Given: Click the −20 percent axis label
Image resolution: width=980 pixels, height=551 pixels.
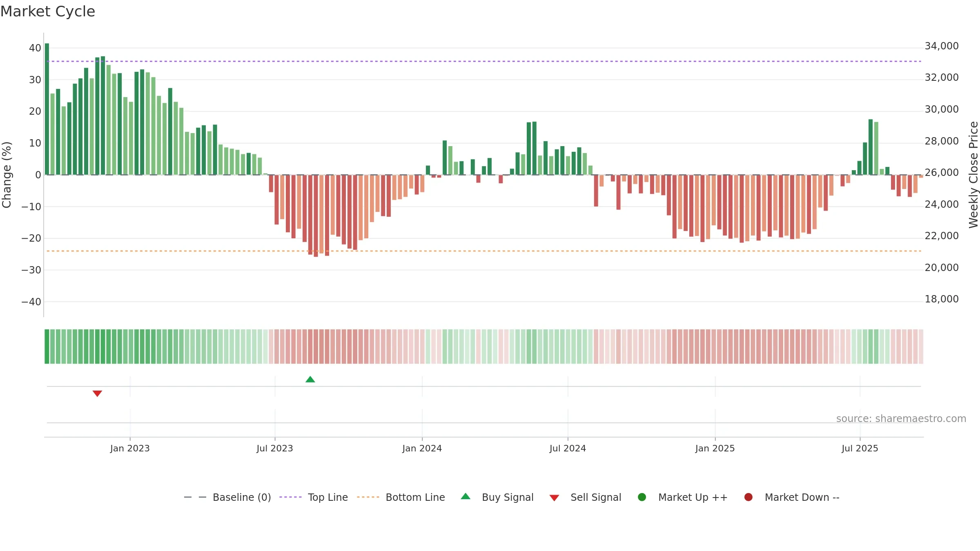Looking at the screenshot, I should 31,238.
